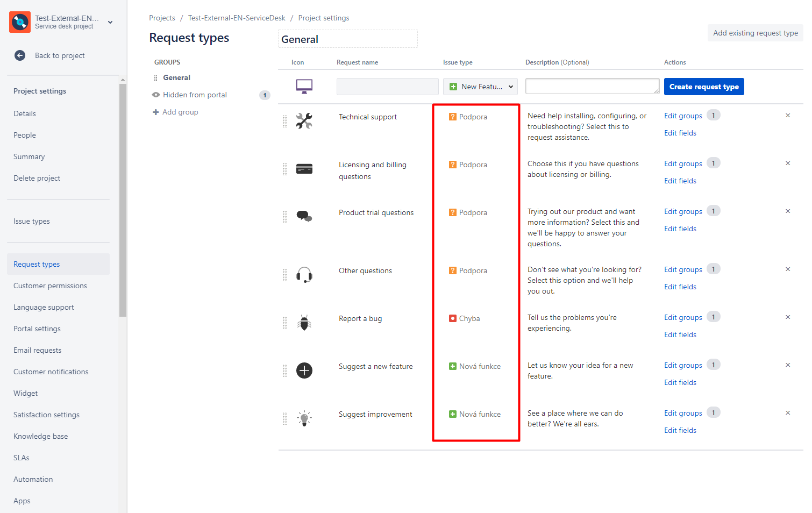The image size is (812, 513).
Task: Click the Request name input field
Action: [x=388, y=87]
